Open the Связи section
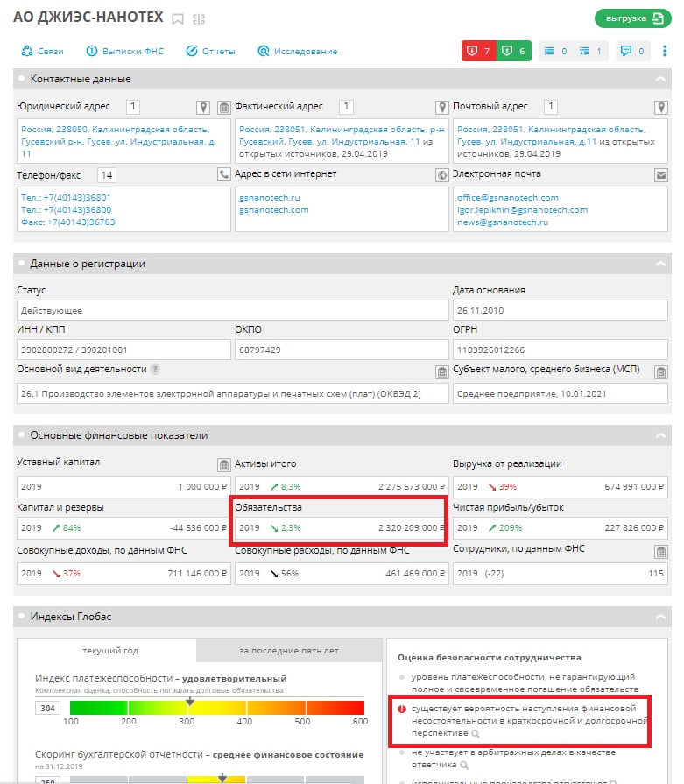 click(43, 51)
